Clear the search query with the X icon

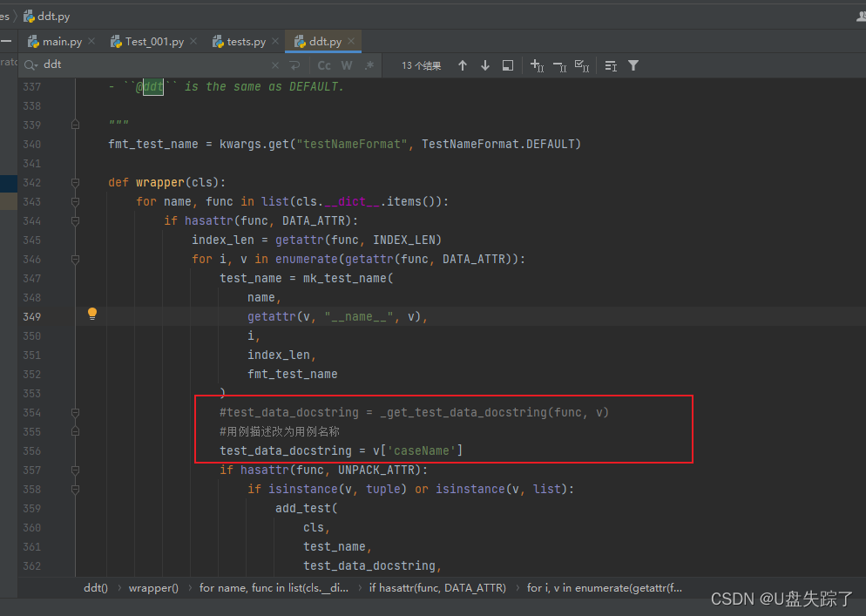(274, 65)
